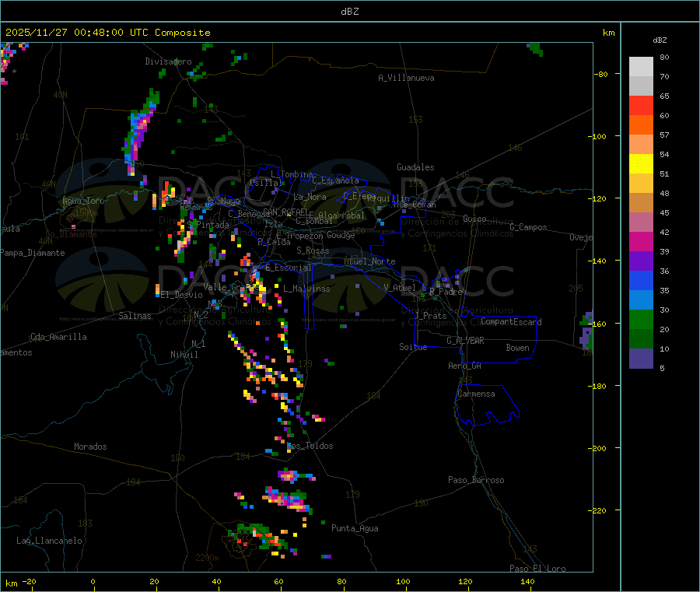
Task: Click the G_Campos place label
Action: 528,227
